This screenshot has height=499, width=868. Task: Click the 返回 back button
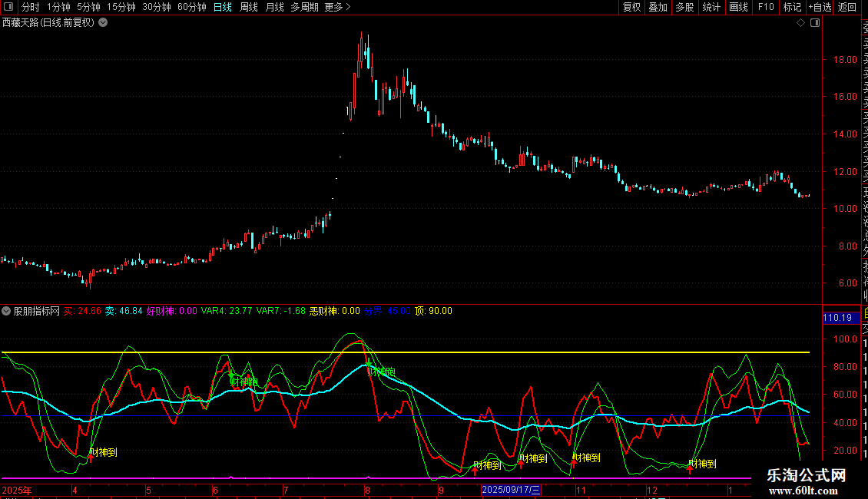coord(847,7)
